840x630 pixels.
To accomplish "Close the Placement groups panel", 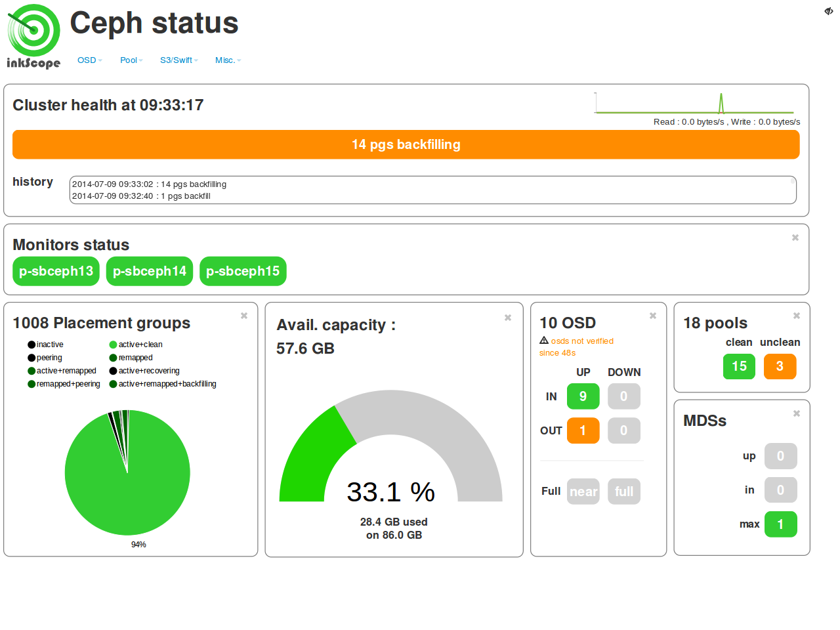I will tap(244, 316).
